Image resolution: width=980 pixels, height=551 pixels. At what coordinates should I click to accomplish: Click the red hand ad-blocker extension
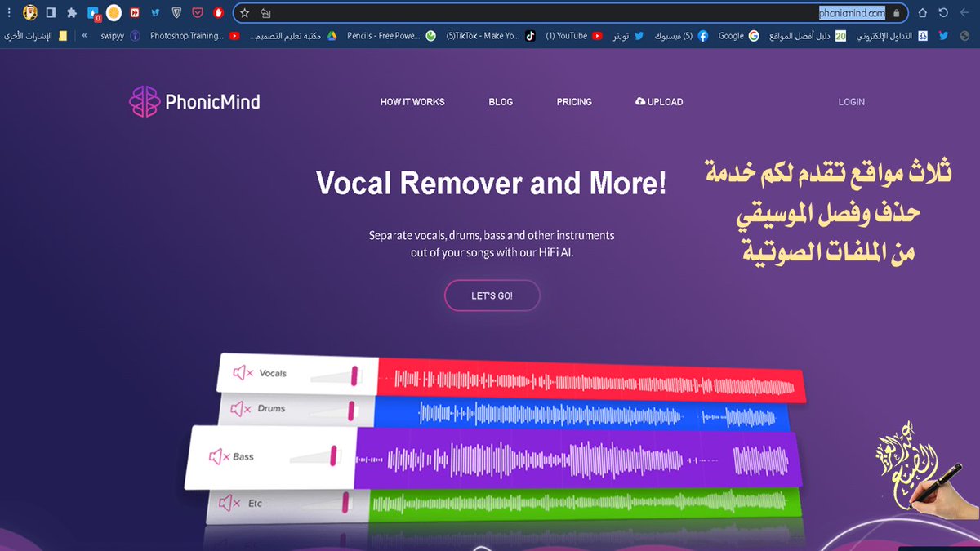pyautogui.click(x=218, y=13)
